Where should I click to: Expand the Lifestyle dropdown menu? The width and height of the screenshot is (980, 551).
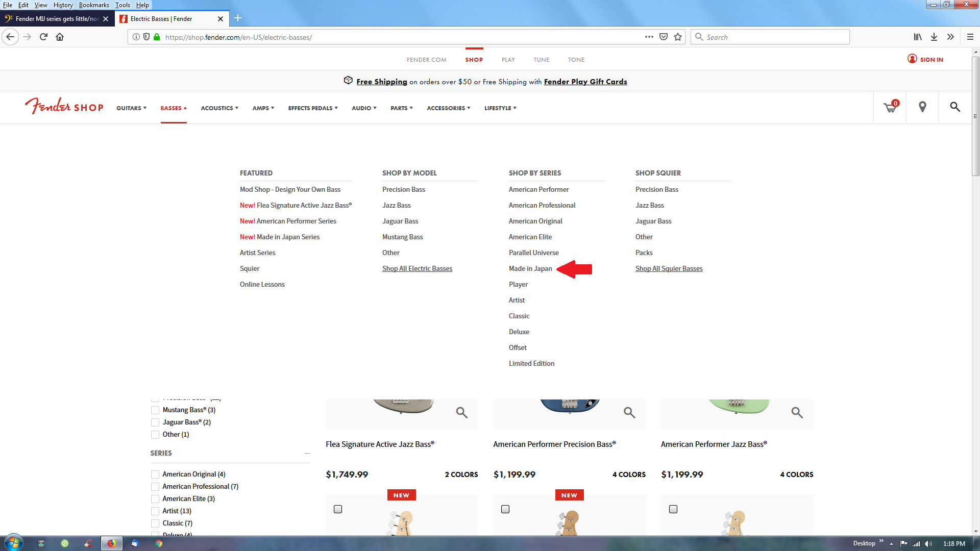500,108
